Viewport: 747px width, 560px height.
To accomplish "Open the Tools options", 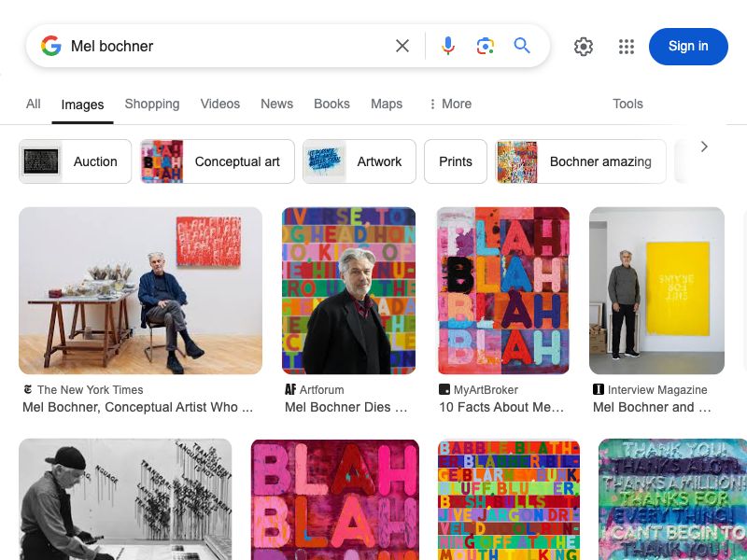I will (627, 104).
